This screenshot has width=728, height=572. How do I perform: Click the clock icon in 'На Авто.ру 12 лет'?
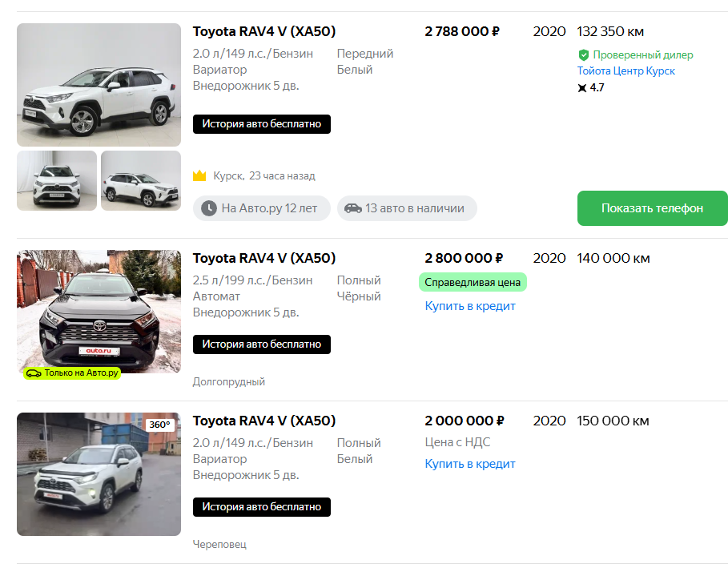point(209,208)
